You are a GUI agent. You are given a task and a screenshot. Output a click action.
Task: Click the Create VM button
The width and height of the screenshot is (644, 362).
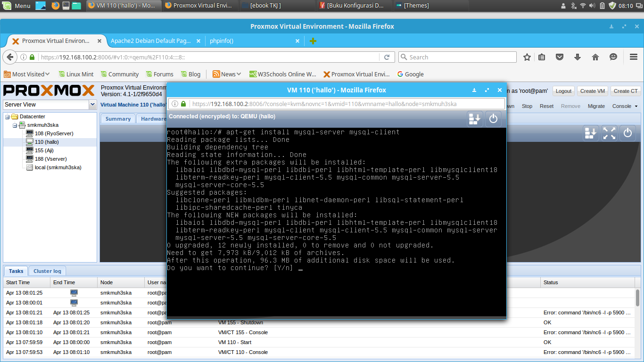pos(593,91)
